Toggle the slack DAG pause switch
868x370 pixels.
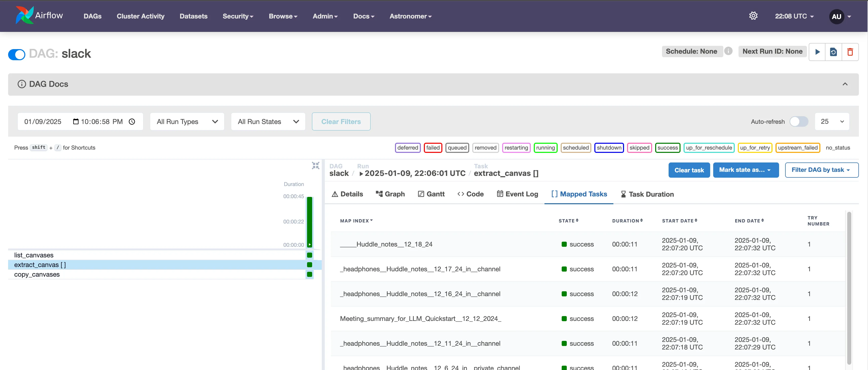click(x=16, y=54)
